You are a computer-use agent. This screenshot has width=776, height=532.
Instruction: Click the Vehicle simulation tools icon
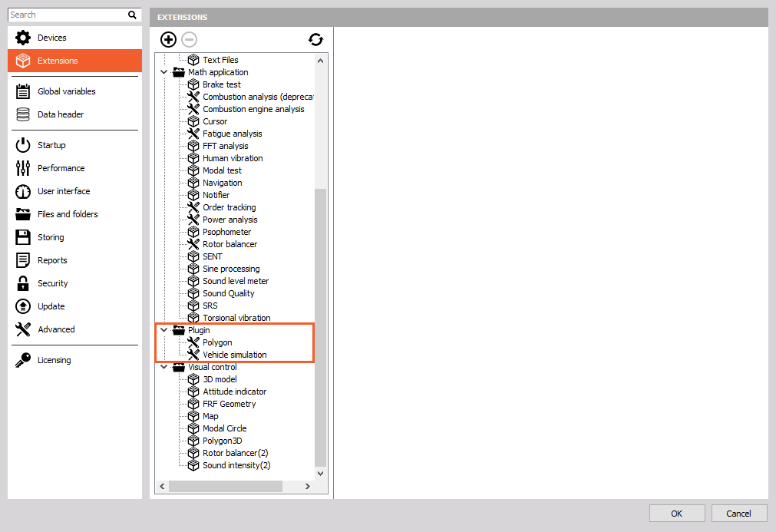coord(193,355)
